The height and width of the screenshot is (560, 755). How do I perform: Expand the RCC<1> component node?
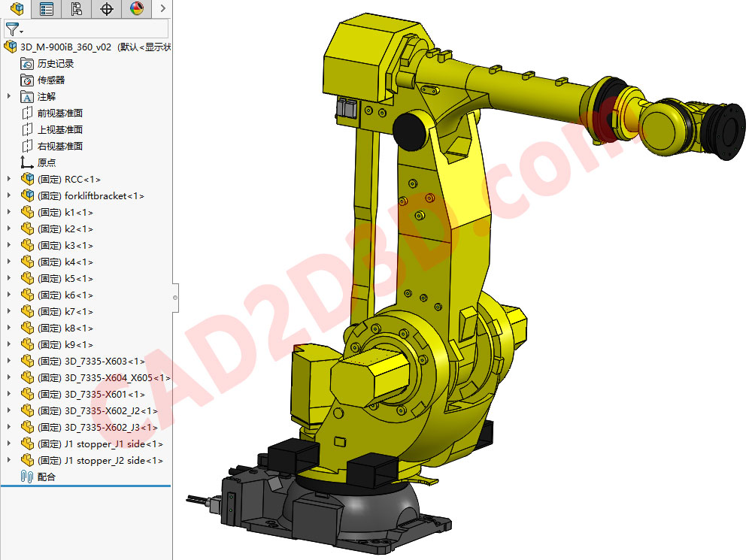[8, 179]
